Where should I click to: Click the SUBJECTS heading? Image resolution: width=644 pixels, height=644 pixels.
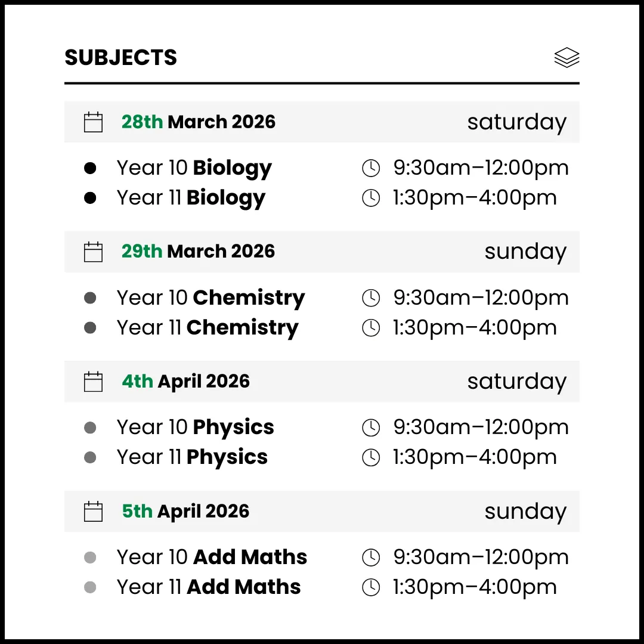(x=121, y=58)
